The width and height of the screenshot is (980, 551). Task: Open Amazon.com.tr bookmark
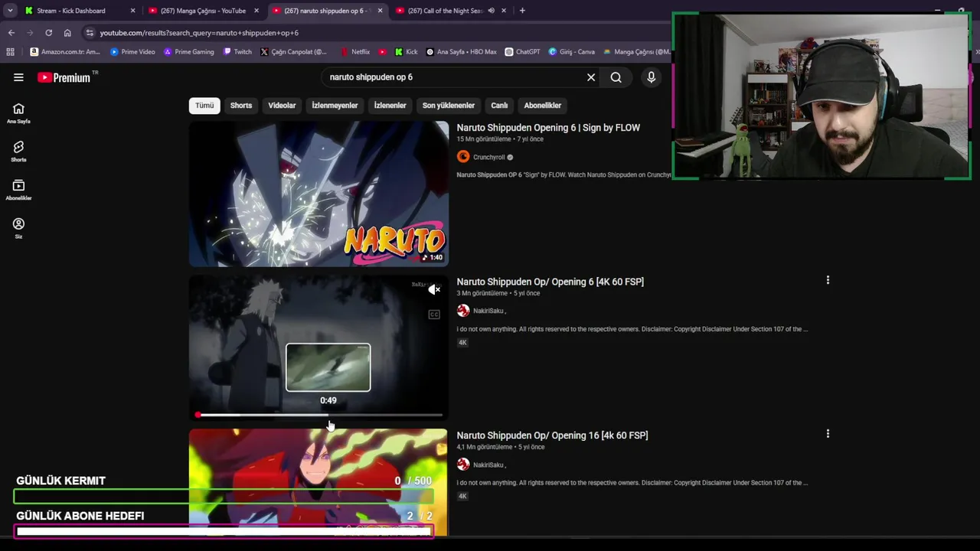point(65,52)
